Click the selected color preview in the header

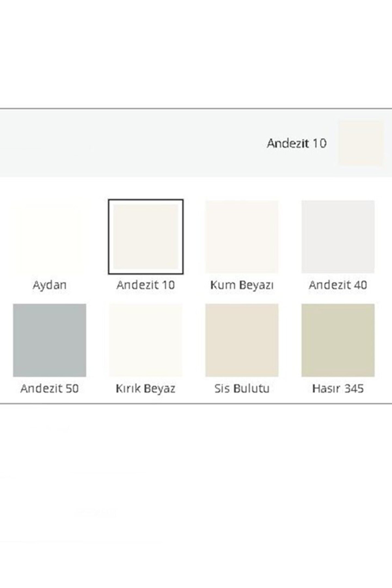click(x=361, y=143)
